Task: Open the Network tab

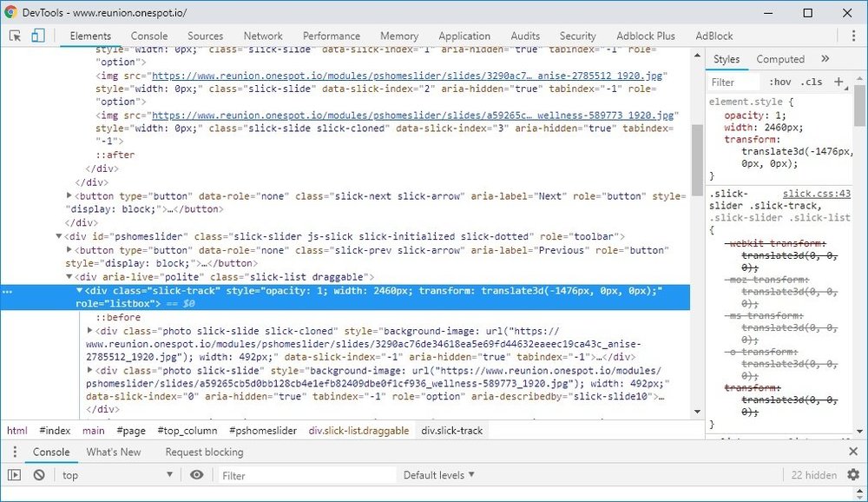Action: point(263,36)
